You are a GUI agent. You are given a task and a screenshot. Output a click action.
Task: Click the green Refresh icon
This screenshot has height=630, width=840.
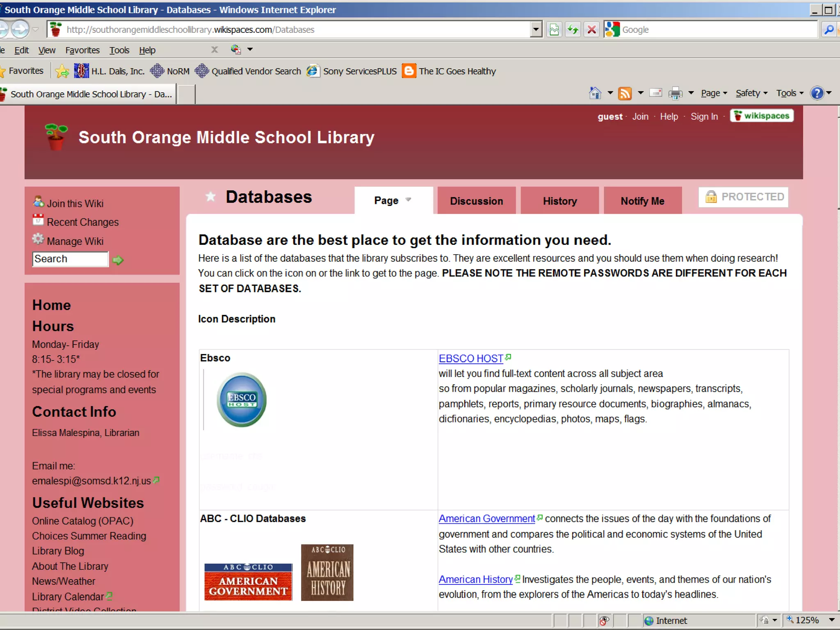(573, 30)
